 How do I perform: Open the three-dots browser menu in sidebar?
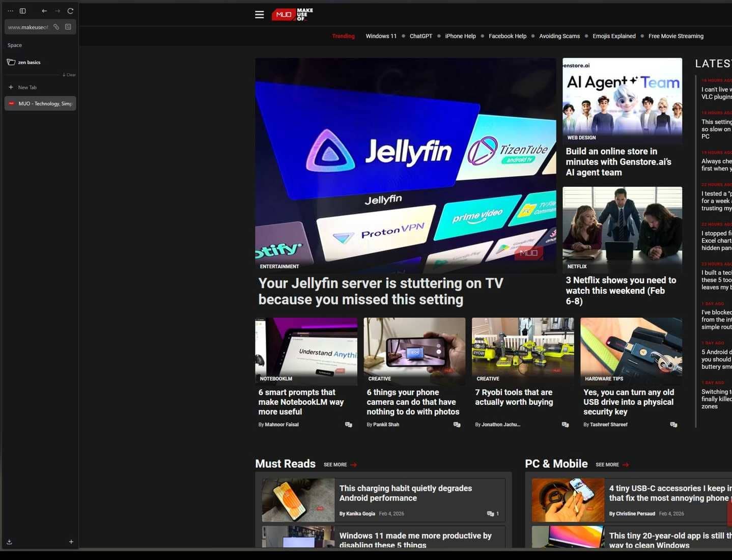(x=10, y=11)
